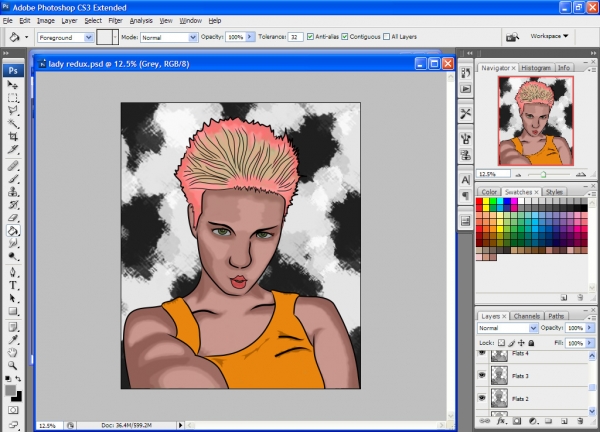
Task: Select the Notes tool
Action: pos(13,327)
